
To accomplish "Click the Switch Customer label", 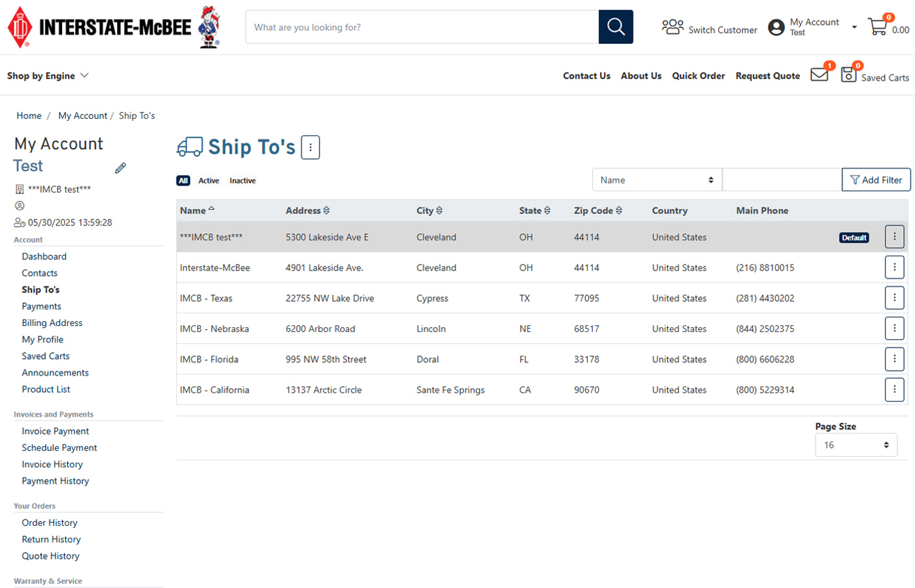I will coord(722,30).
